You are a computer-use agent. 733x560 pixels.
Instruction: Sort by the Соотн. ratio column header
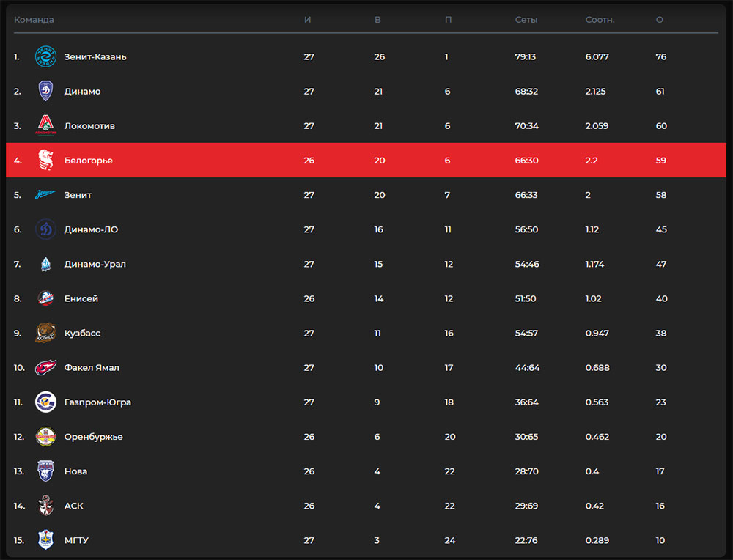click(x=600, y=20)
